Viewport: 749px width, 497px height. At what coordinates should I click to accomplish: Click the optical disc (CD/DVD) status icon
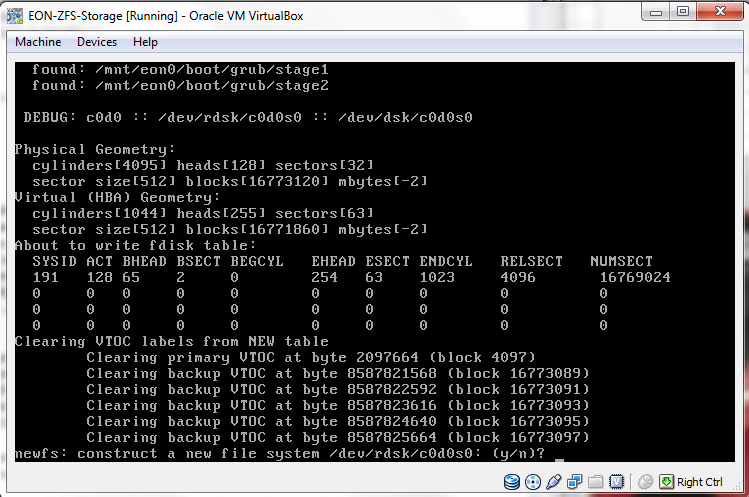click(x=533, y=482)
